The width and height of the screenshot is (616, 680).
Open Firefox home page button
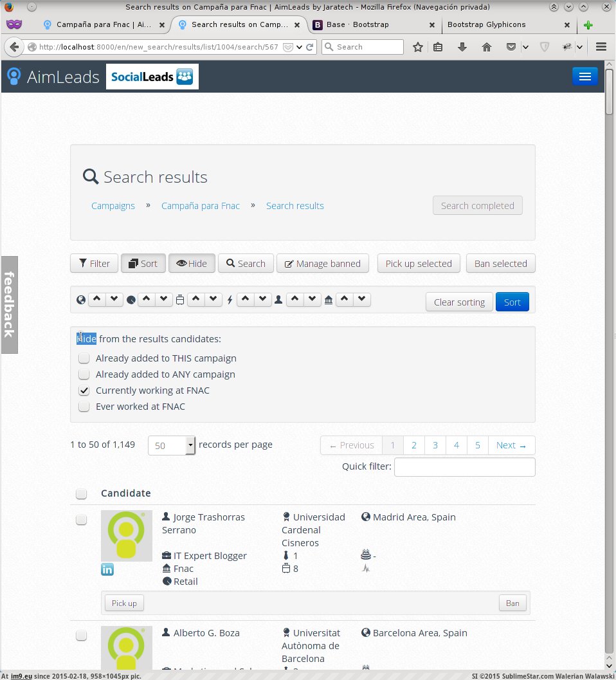pyautogui.click(x=487, y=47)
